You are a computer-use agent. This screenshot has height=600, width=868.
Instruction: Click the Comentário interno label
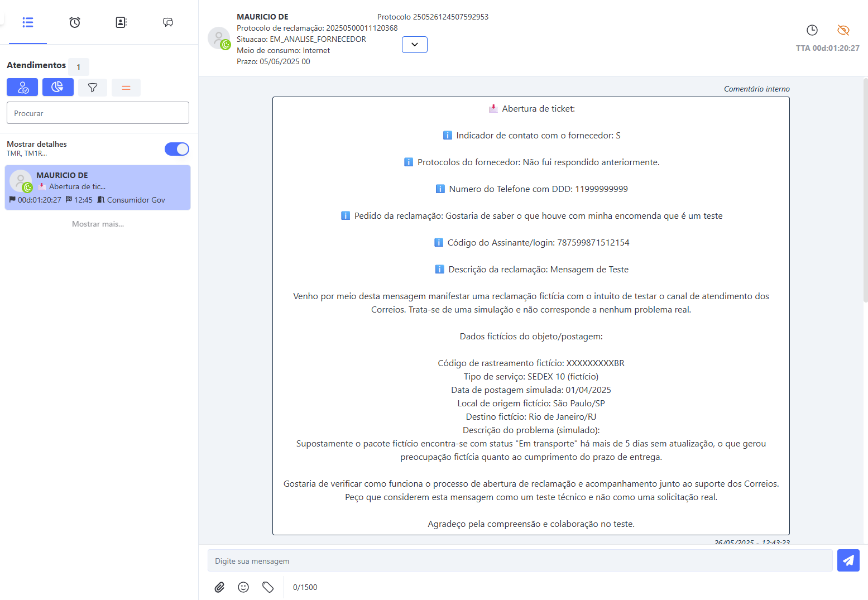[757, 89]
